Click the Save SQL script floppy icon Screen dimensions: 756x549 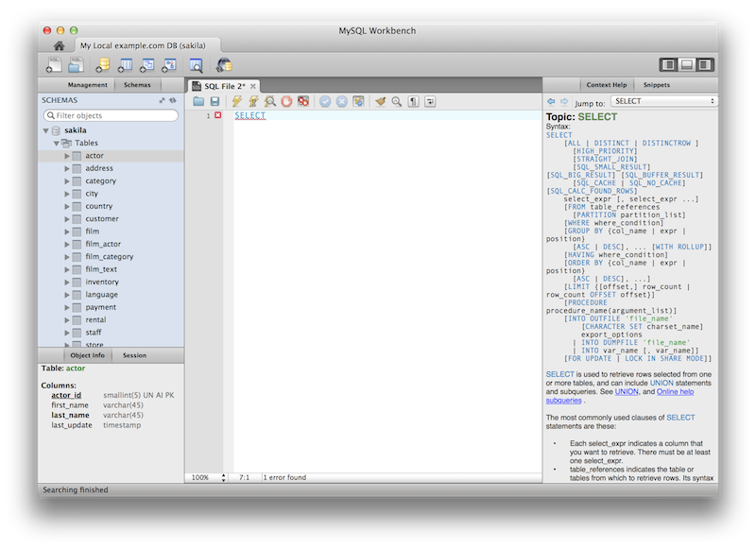[x=215, y=101]
